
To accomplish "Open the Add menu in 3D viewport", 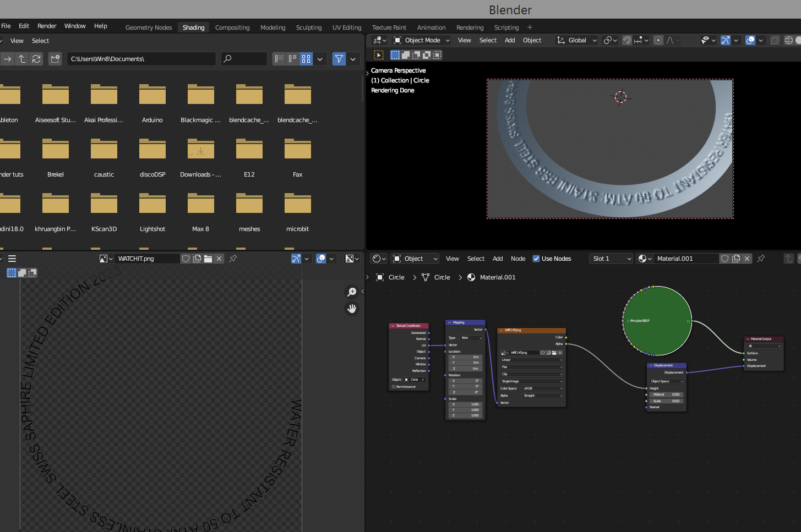I will coord(510,40).
